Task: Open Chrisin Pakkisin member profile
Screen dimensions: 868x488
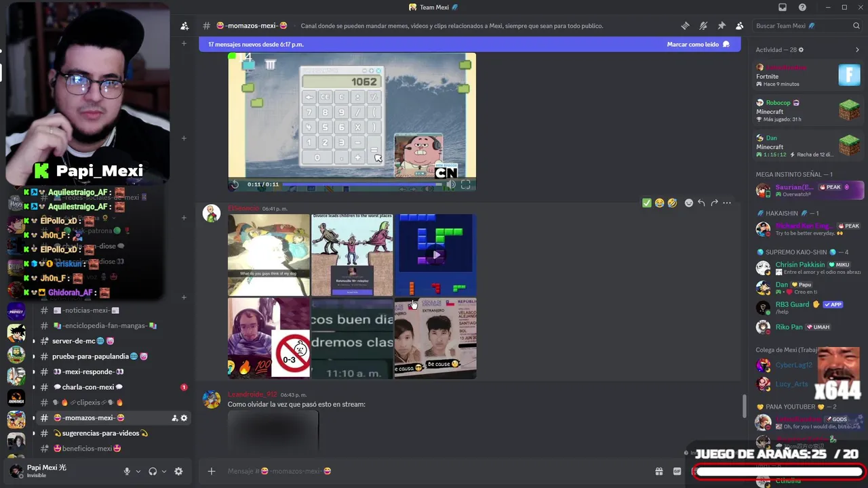Action: coord(808,268)
